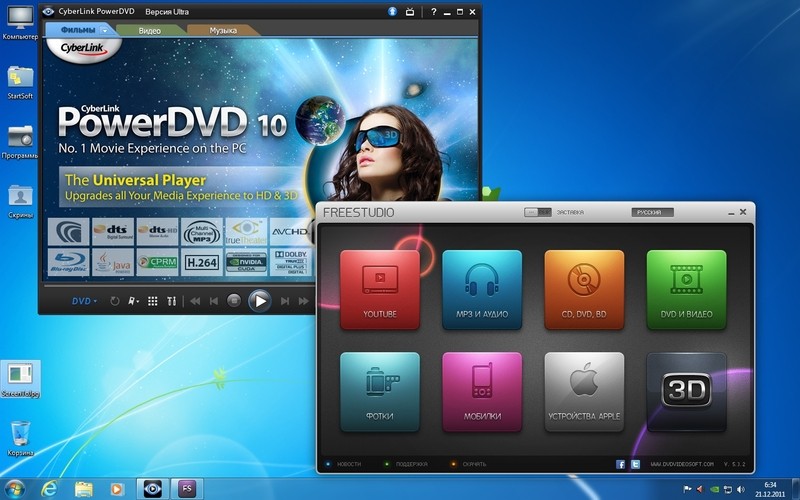Minimize the Free Studio window
This screenshot has width=800, height=500.
click(x=731, y=212)
